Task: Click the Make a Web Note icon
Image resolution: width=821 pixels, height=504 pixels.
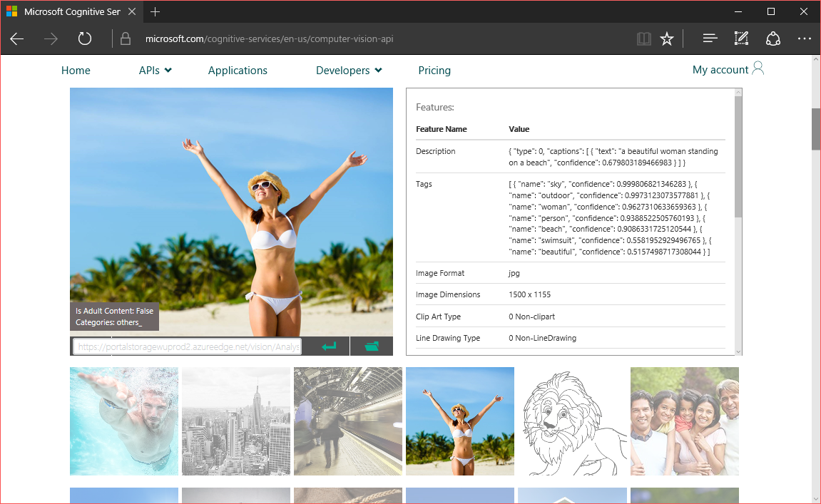Action: 741,39
